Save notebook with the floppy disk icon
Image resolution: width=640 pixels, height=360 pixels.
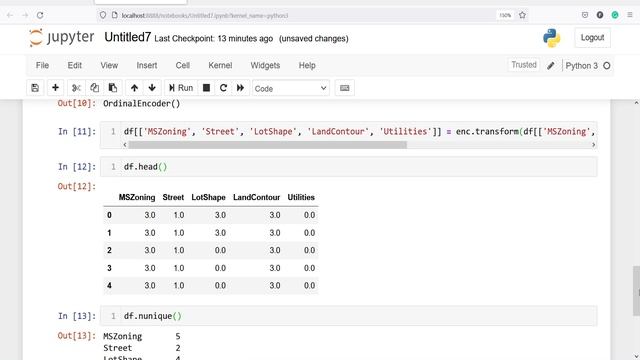click(x=35, y=88)
